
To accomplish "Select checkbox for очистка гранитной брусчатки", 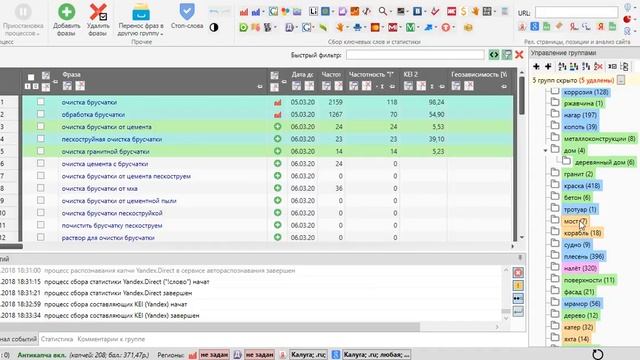I will 40,151.
